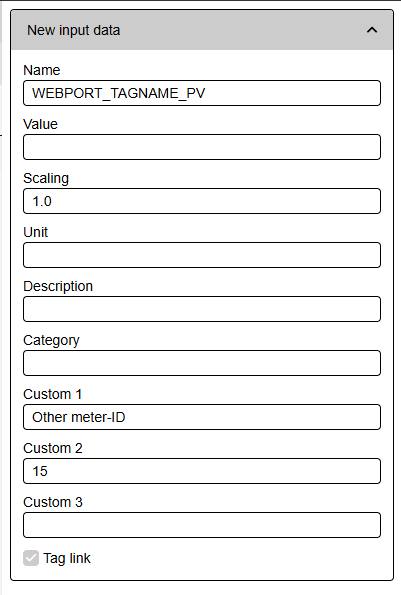Viewport: 401px width, 595px height.
Task: Toggle the Tag link checkbox
Action: click(x=31, y=558)
